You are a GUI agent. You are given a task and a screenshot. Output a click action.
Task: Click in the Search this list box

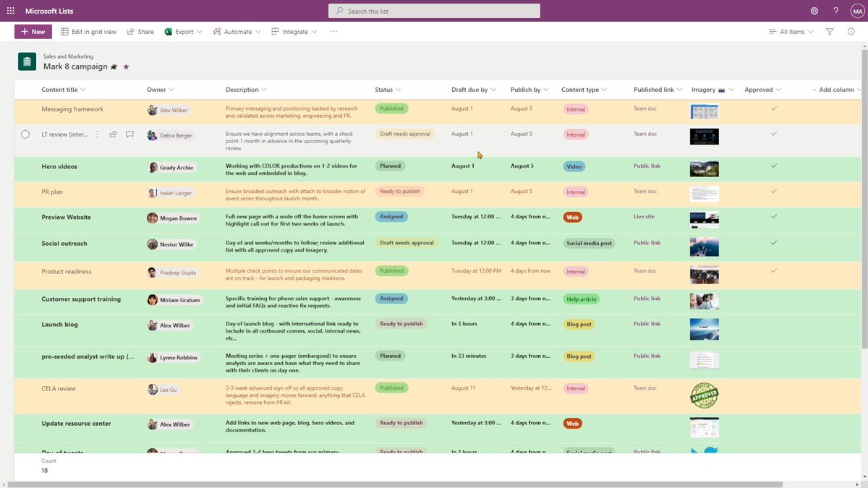[x=434, y=11]
